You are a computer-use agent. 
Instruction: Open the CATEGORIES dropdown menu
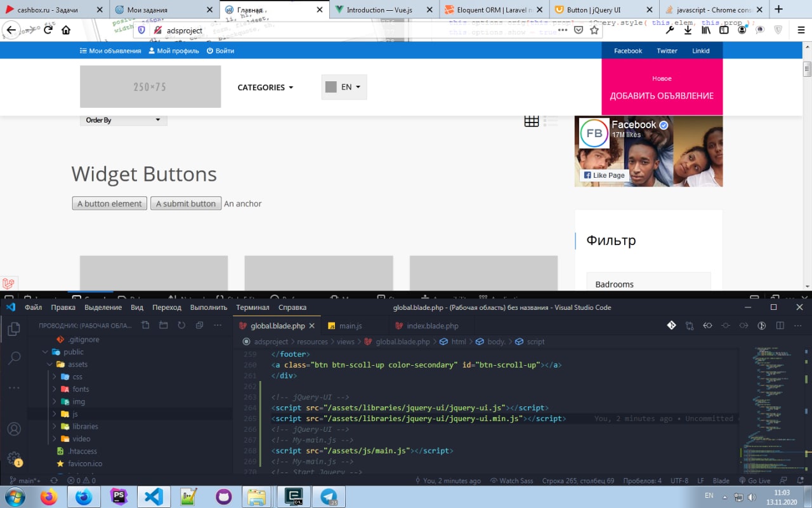pyautogui.click(x=265, y=88)
